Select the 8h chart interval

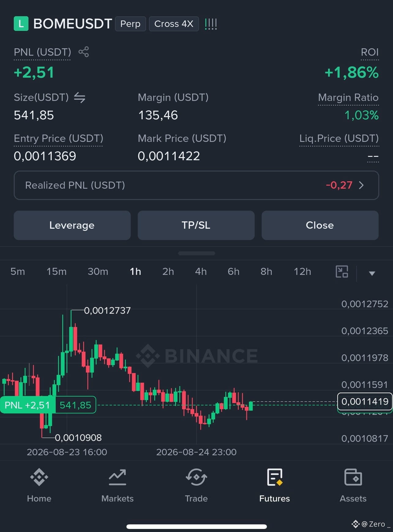coord(266,272)
